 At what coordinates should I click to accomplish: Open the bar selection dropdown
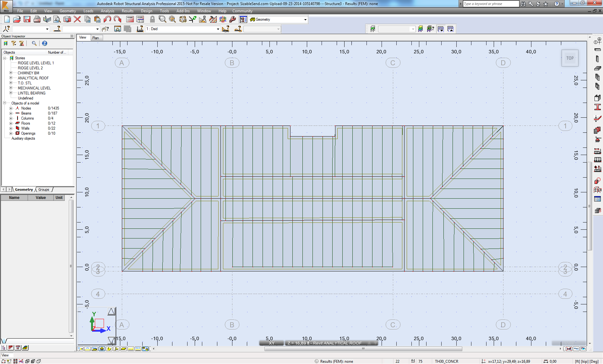pyautogui.click(x=97, y=29)
